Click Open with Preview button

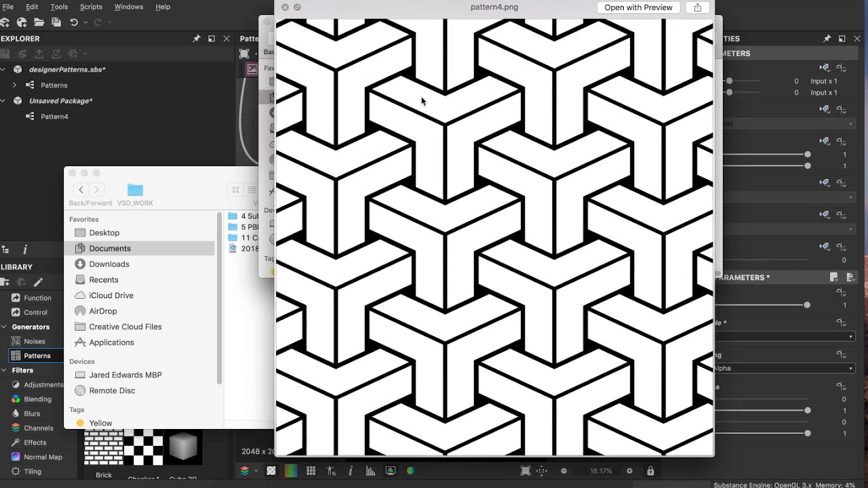638,7
